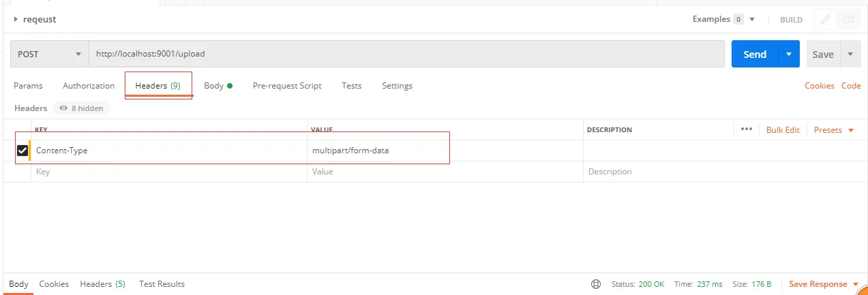Open the Pre-request Script tab
The height and width of the screenshot is (295, 868).
[287, 86]
